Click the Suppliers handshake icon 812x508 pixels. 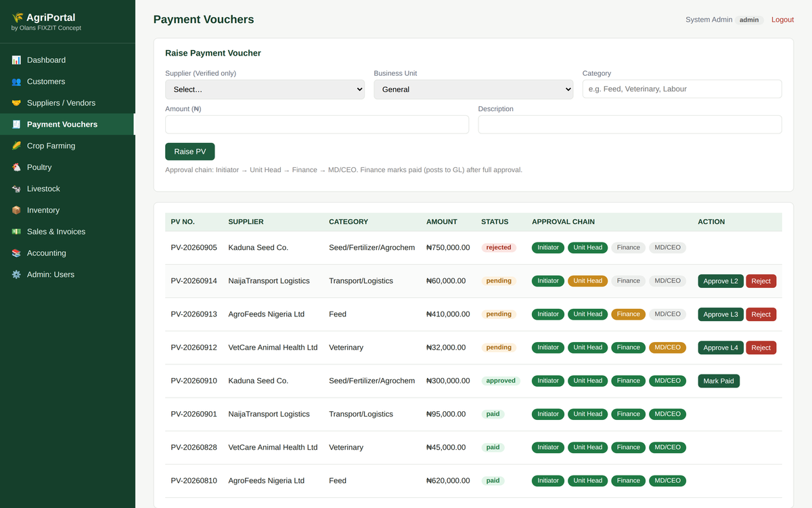pyautogui.click(x=16, y=103)
